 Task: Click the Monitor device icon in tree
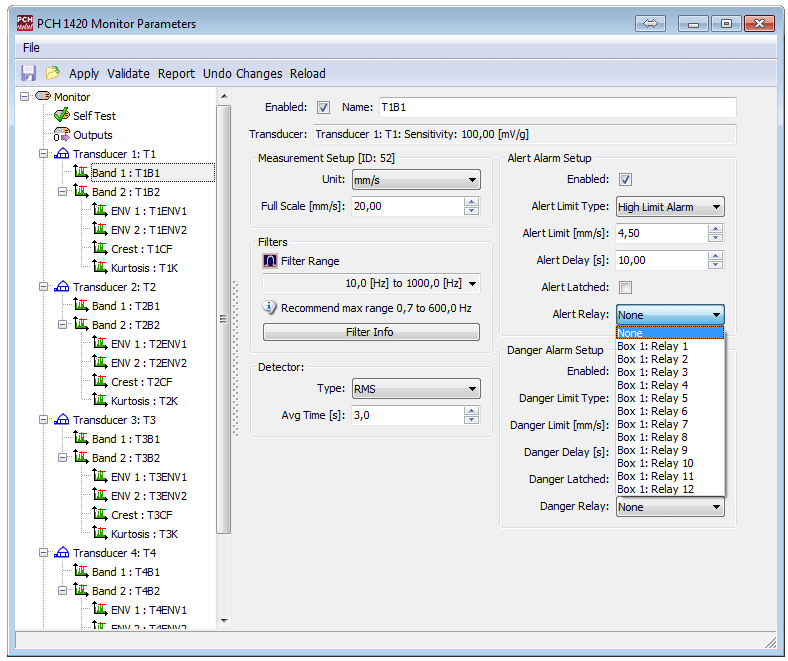coord(43,96)
